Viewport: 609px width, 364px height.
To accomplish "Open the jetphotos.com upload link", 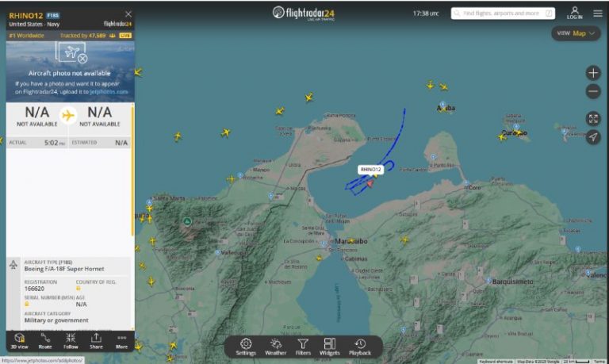I will coord(109,91).
